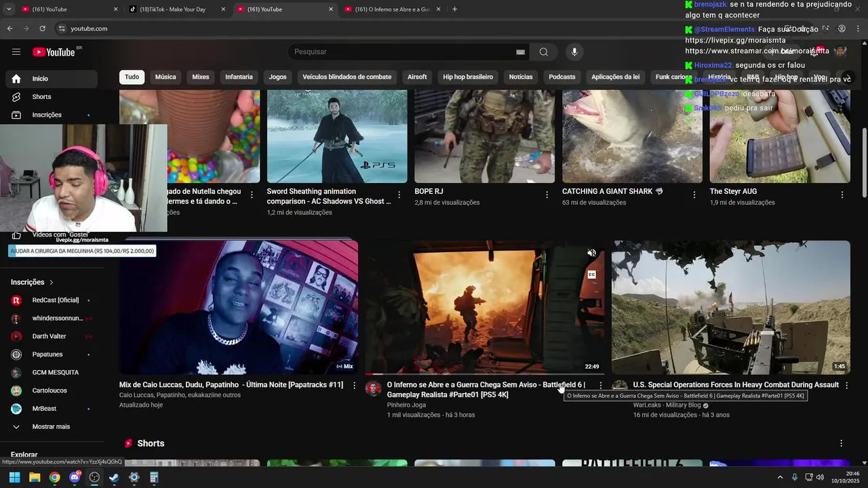The width and height of the screenshot is (868, 488).
Task: Toggle captions on the Battlefield 6 preview
Action: coord(591,274)
